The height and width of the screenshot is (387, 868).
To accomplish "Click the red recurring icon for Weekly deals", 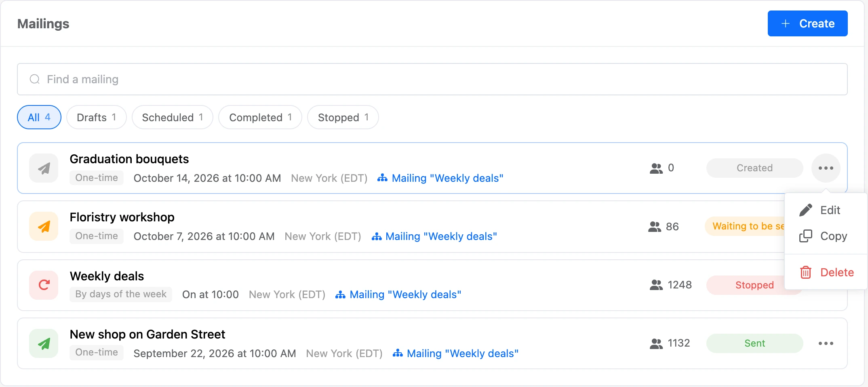I will pyautogui.click(x=44, y=285).
